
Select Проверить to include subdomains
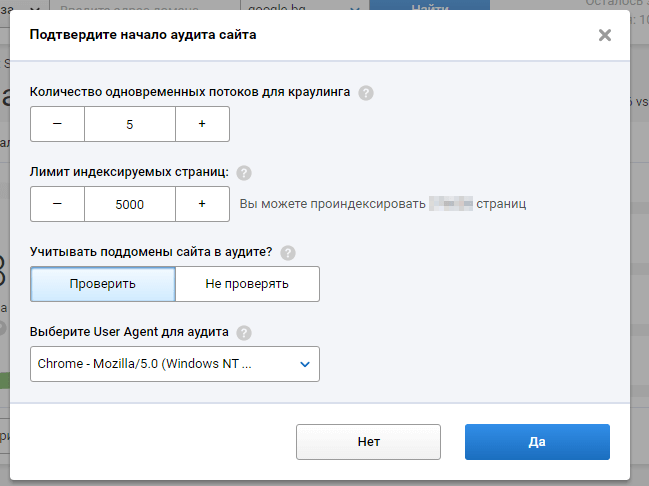[x=103, y=284]
